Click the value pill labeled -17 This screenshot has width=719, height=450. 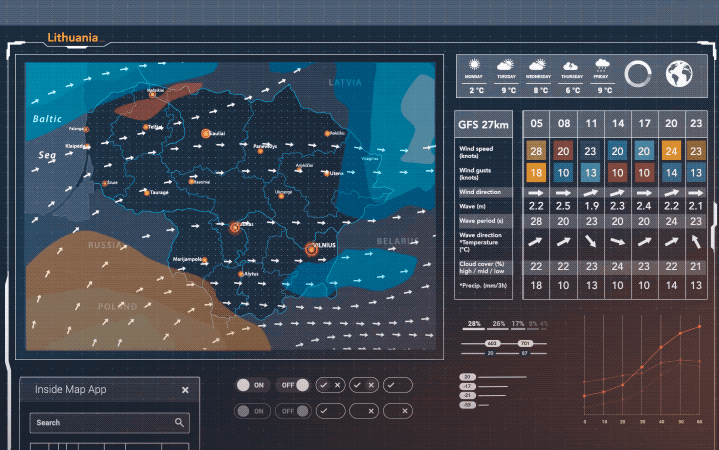467,386
